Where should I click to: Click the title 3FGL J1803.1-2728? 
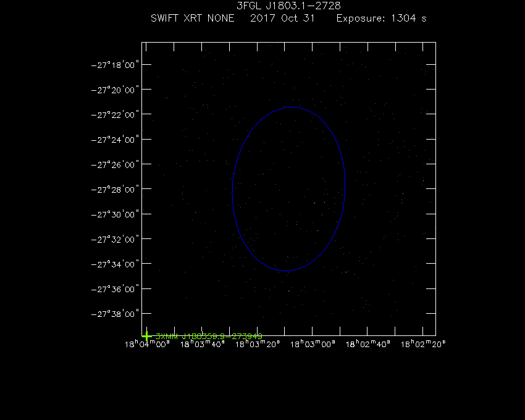coord(288,6)
